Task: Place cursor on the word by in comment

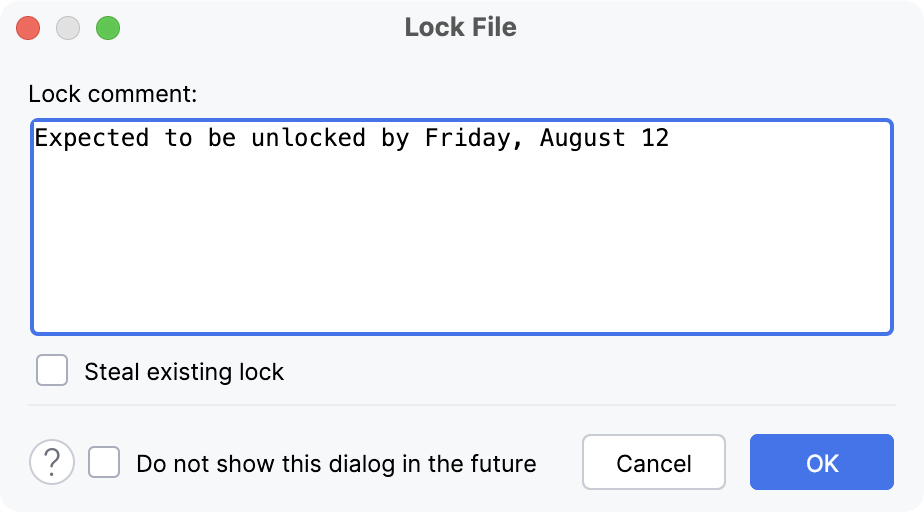Action: point(395,138)
